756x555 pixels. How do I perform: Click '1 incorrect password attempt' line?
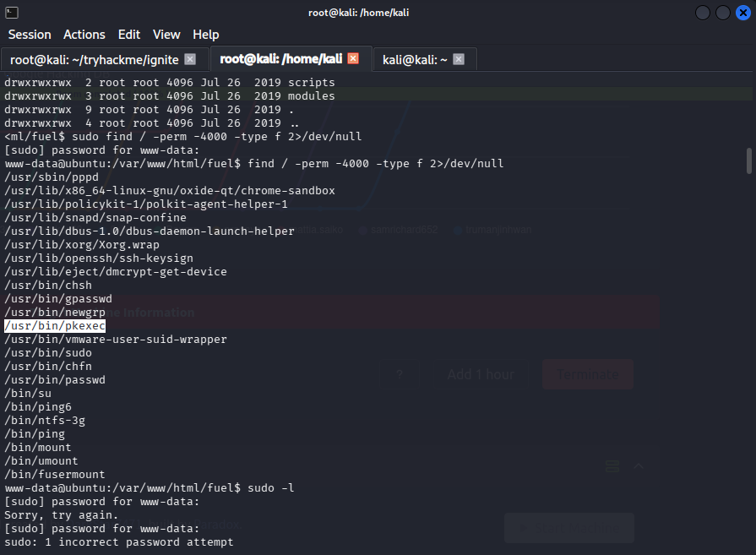click(119, 542)
